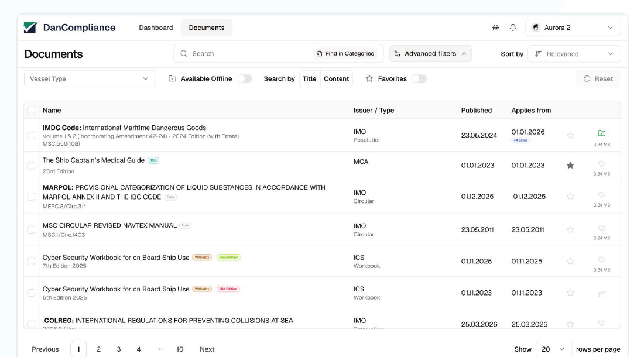Viewport: 644px width, 357px height.
Task: Toggle Favorites filter switch
Action: tap(419, 79)
